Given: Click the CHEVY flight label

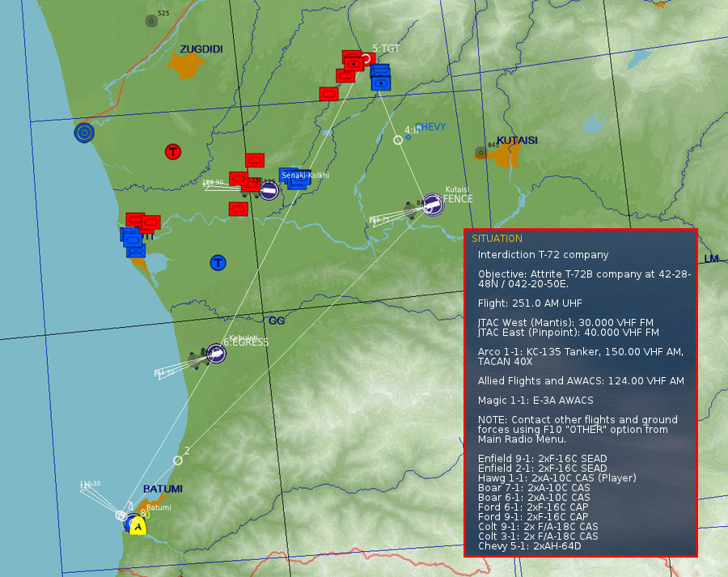Looking at the screenshot, I should (x=430, y=127).
